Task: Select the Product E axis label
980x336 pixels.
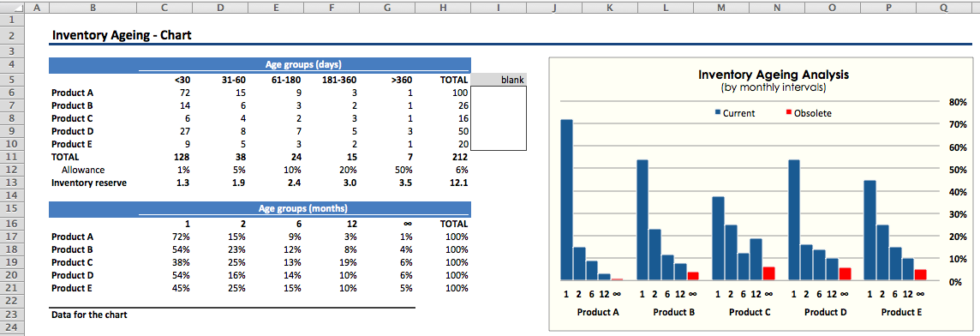Action: pos(902,312)
